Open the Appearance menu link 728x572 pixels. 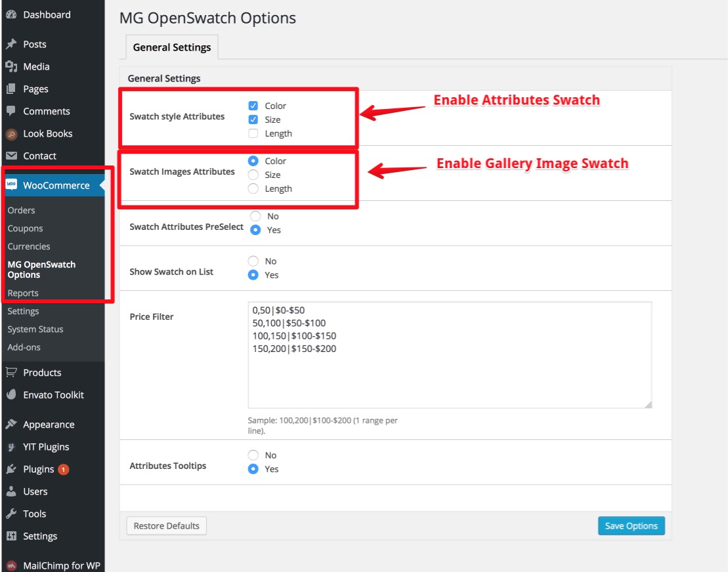(x=49, y=424)
